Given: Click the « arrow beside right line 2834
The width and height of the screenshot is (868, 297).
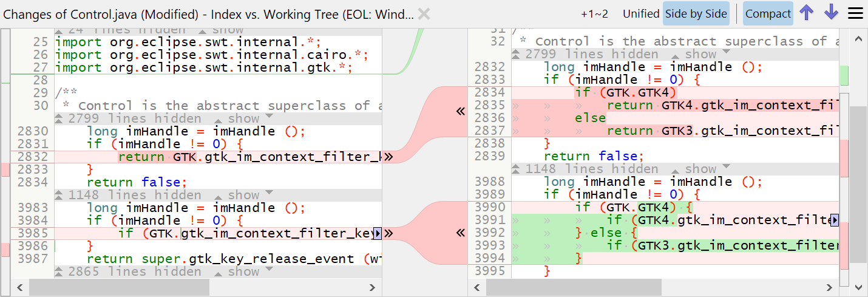Looking at the screenshot, I should point(460,111).
